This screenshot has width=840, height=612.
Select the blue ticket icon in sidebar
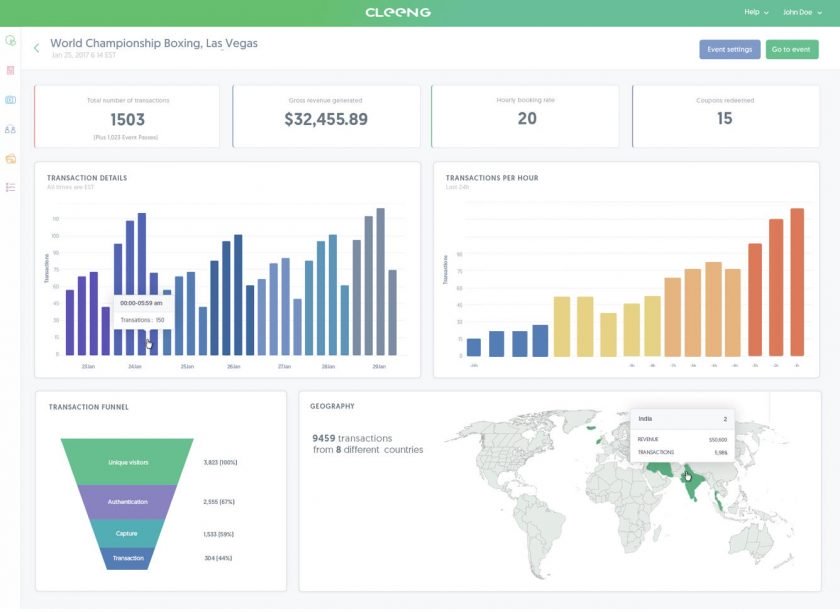(10, 100)
